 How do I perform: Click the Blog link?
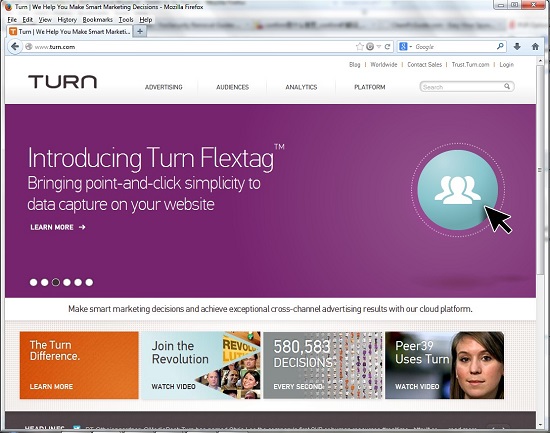[354, 65]
